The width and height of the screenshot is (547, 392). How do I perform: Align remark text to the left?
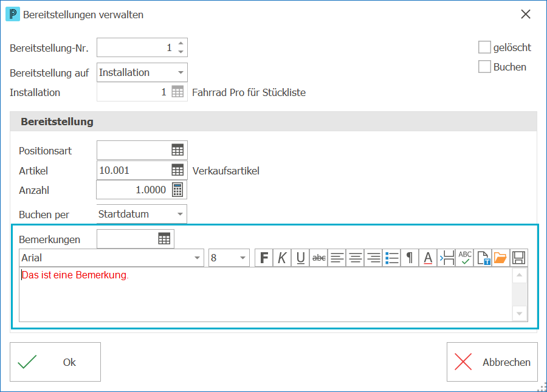(337, 258)
